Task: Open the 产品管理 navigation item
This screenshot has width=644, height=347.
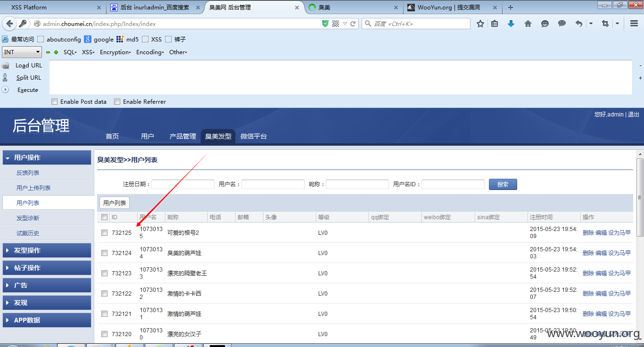Action: (x=183, y=136)
